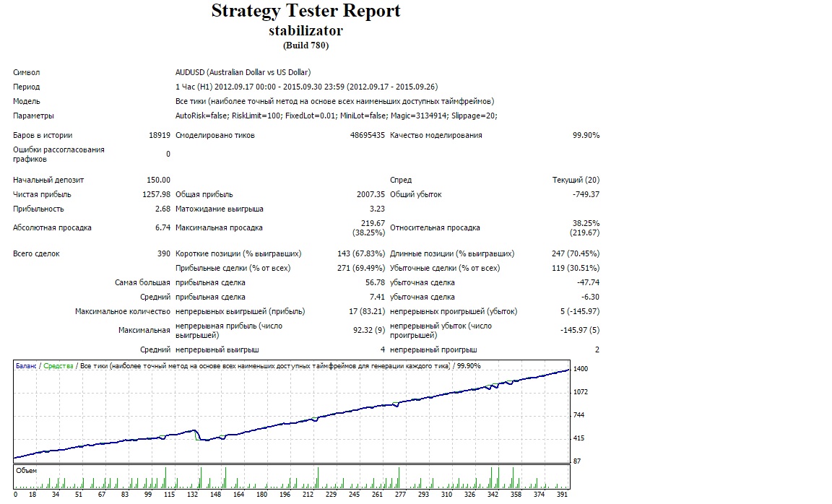832x504 pixels.
Task: Click the 'Абсолютная просадка' label
Action: 53,228
